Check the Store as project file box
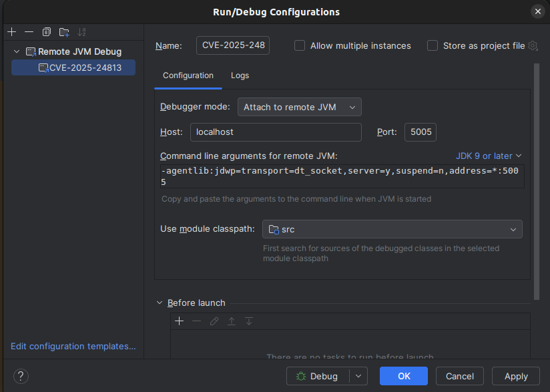 coord(433,46)
